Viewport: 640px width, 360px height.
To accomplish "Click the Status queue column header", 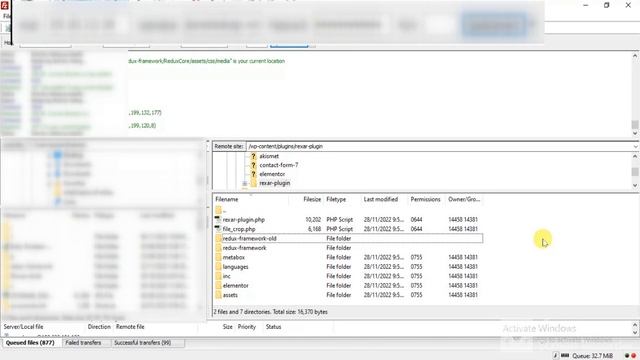I will click(x=273, y=327).
